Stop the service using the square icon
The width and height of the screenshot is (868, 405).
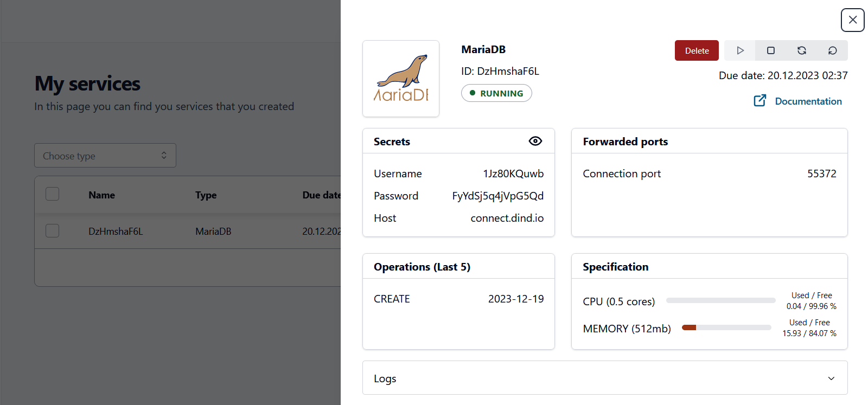(x=770, y=50)
